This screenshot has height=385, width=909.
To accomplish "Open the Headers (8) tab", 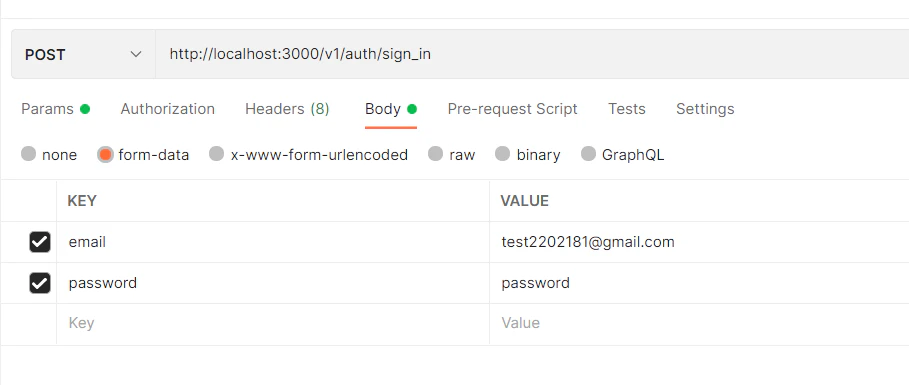I will click(x=287, y=109).
